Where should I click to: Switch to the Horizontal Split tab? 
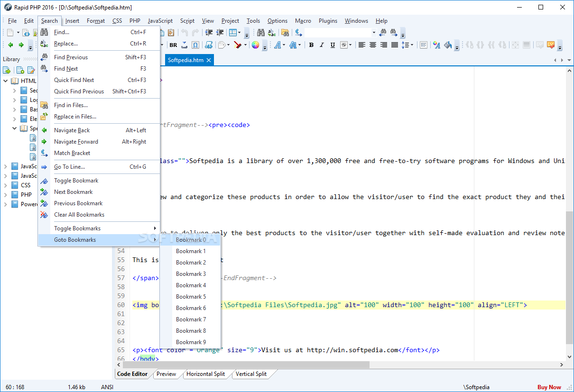click(205, 374)
